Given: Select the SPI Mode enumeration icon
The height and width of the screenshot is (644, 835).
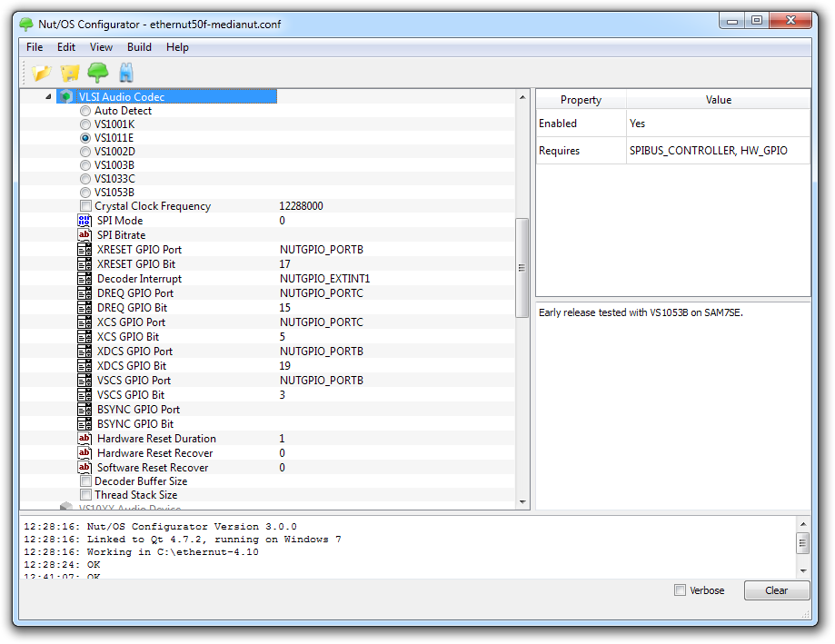Looking at the screenshot, I should [84, 221].
